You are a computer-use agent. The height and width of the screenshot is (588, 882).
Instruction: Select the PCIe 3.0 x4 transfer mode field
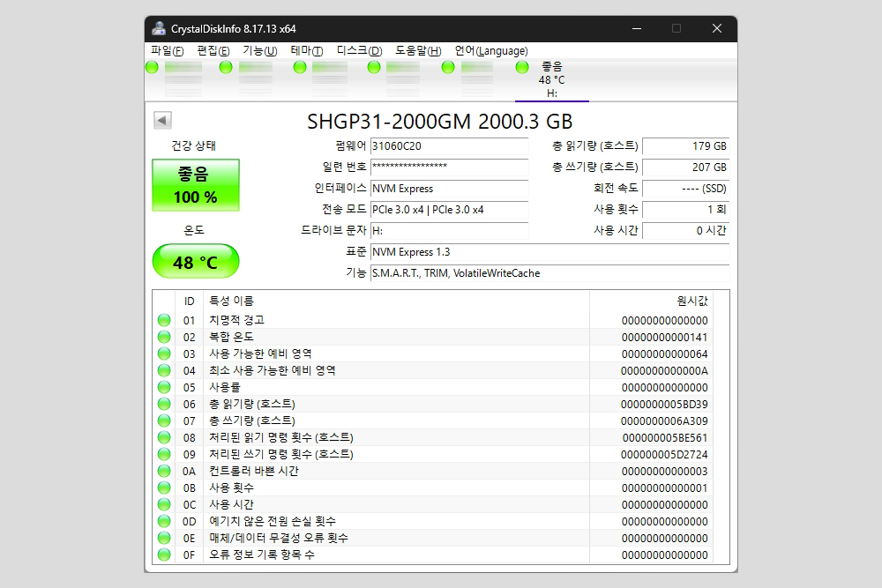coord(449,210)
